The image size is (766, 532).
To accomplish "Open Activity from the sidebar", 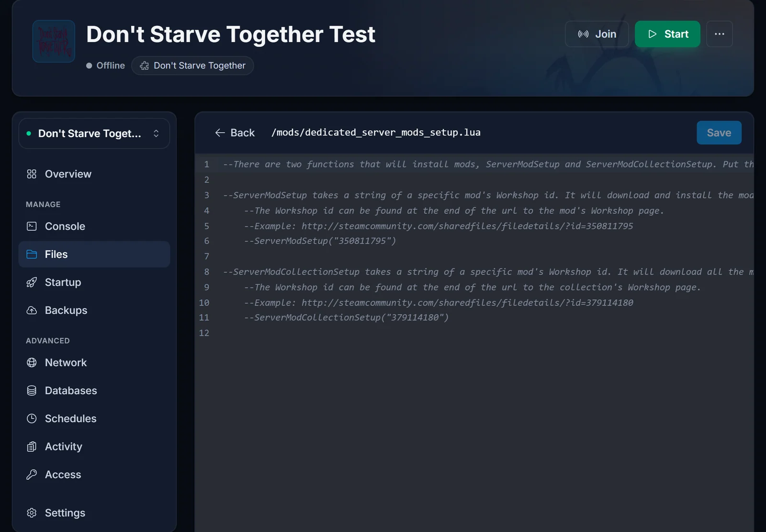I will pyautogui.click(x=94, y=447).
